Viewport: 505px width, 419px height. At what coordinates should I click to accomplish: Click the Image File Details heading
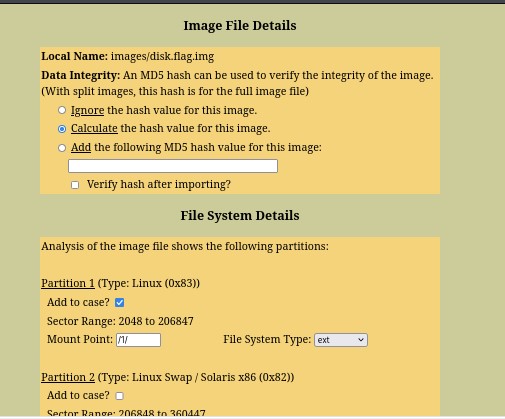pos(240,26)
